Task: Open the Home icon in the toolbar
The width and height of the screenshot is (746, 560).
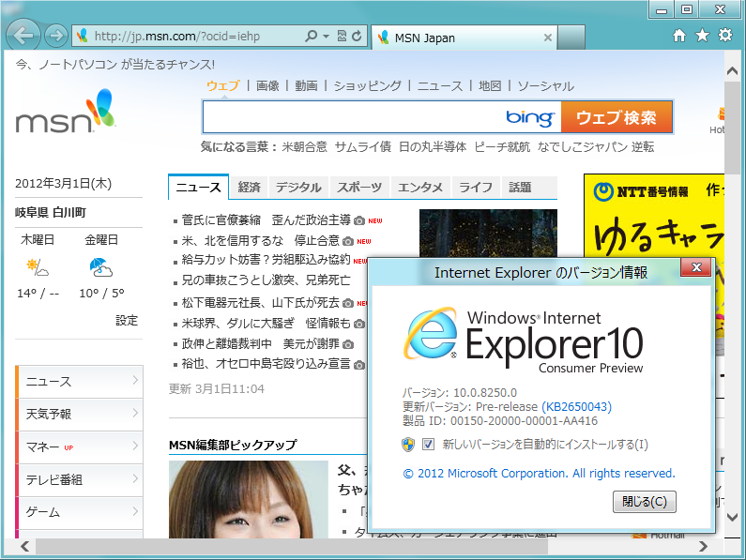Action: (x=679, y=36)
